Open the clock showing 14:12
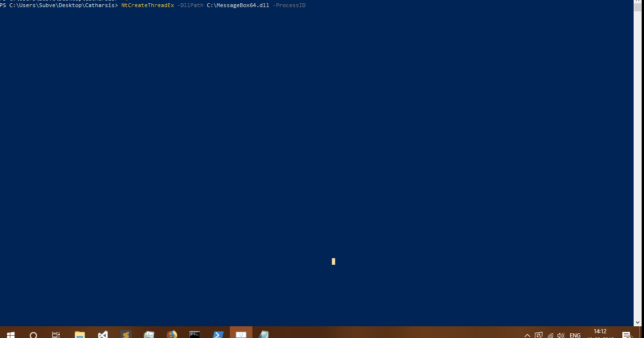 click(x=600, y=331)
